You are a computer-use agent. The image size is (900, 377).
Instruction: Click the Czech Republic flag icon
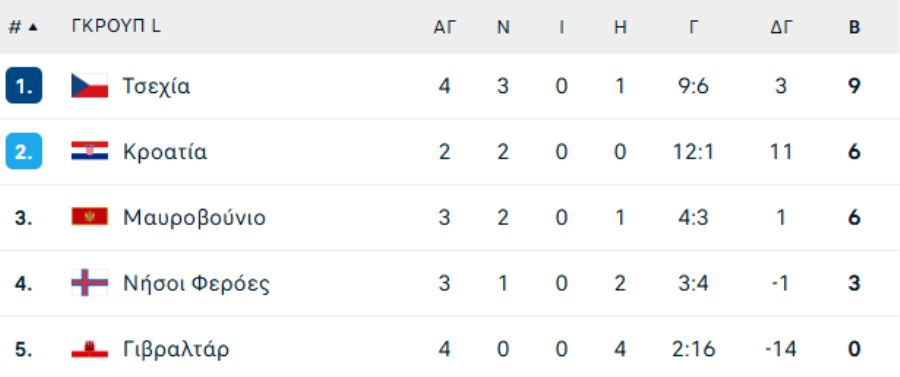[90, 86]
